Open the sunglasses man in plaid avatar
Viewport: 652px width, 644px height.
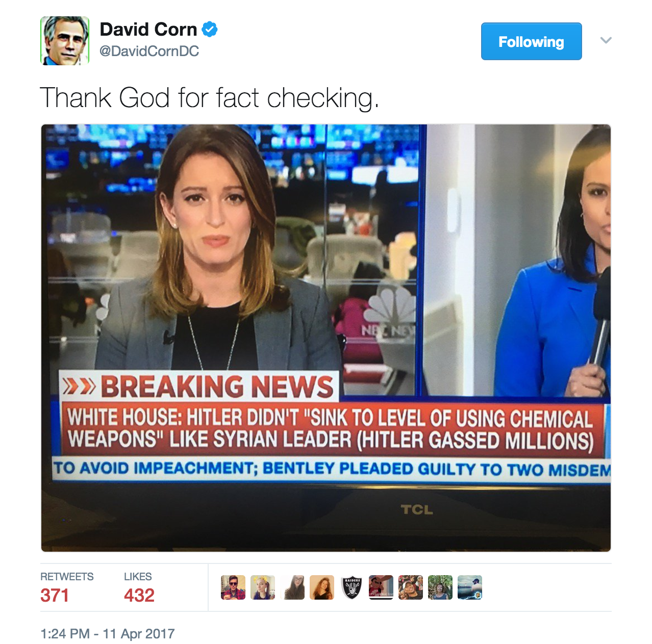pos(233,587)
